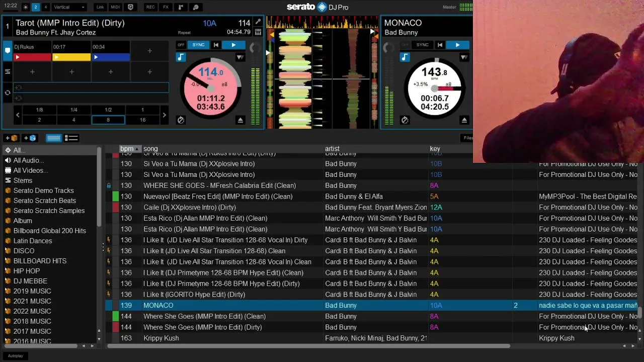644x362 pixels.
Task: Eject track from deck 2
Action: [x=464, y=120]
